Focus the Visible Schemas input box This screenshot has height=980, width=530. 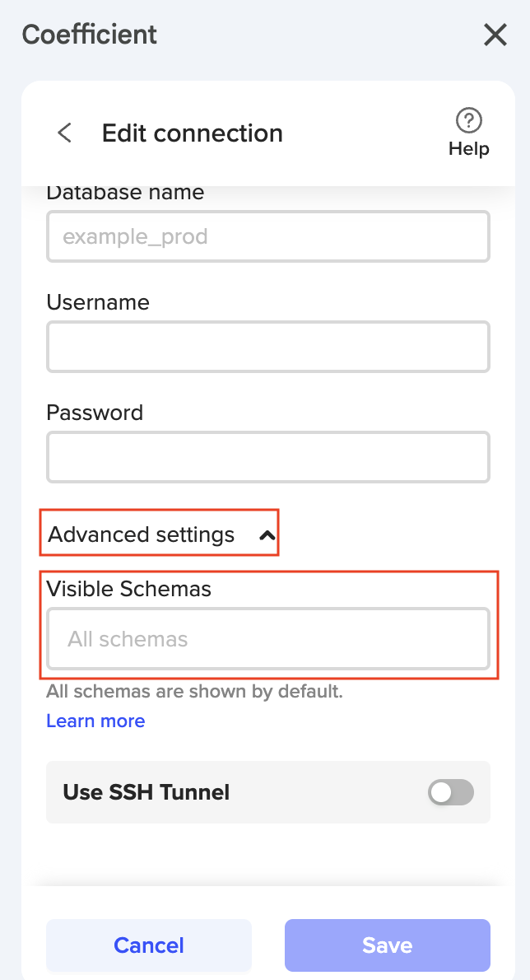pyautogui.click(x=268, y=639)
